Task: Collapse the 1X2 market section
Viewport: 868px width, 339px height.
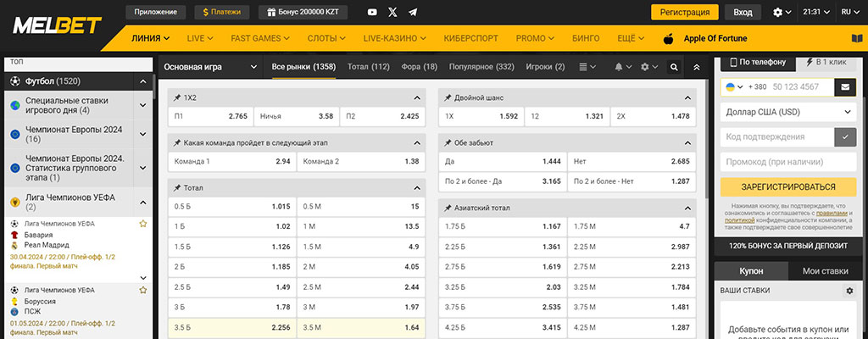Action: pos(417,97)
